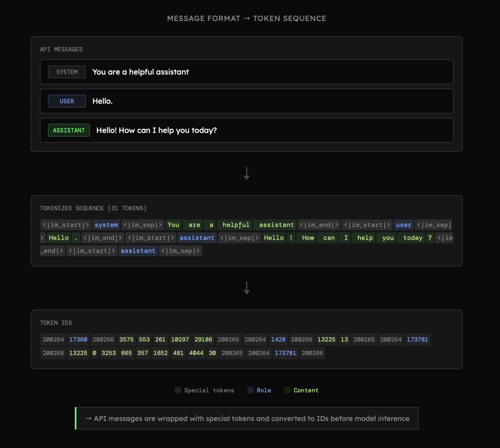500x448 pixels.
Task: Click the SYSTEM role badge
Action: (67, 72)
